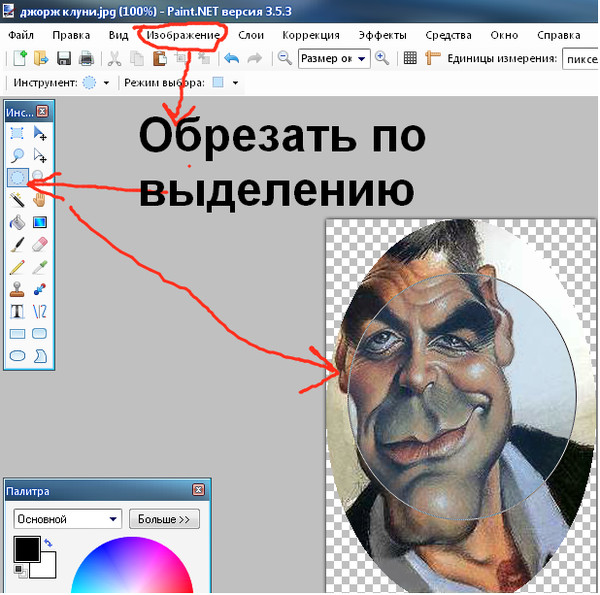Close the Инструменты tools panel

(42, 111)
